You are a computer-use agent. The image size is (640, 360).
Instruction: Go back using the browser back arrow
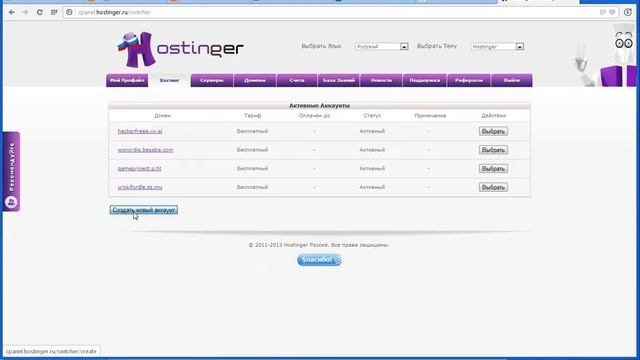(x=11, y=12)
